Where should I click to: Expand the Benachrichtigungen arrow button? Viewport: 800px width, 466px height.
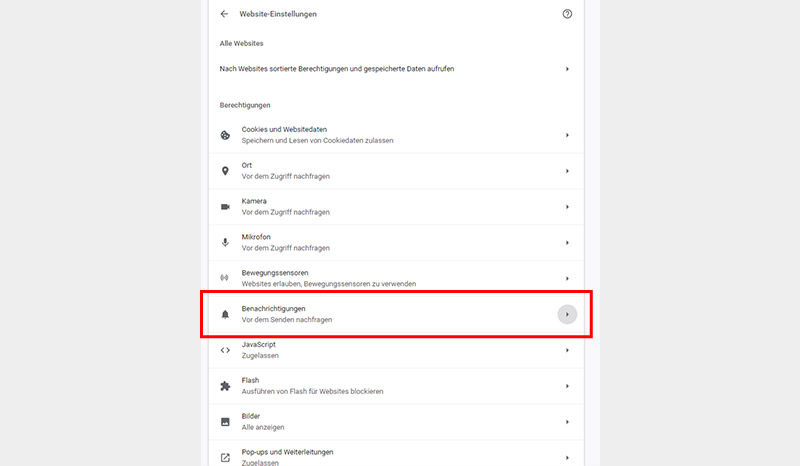(567, 314)
